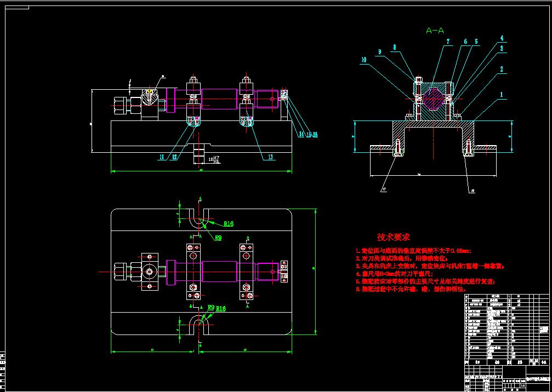
Task: Click technical requirement line 4 about 塞尺
Action: click(395, 274)
